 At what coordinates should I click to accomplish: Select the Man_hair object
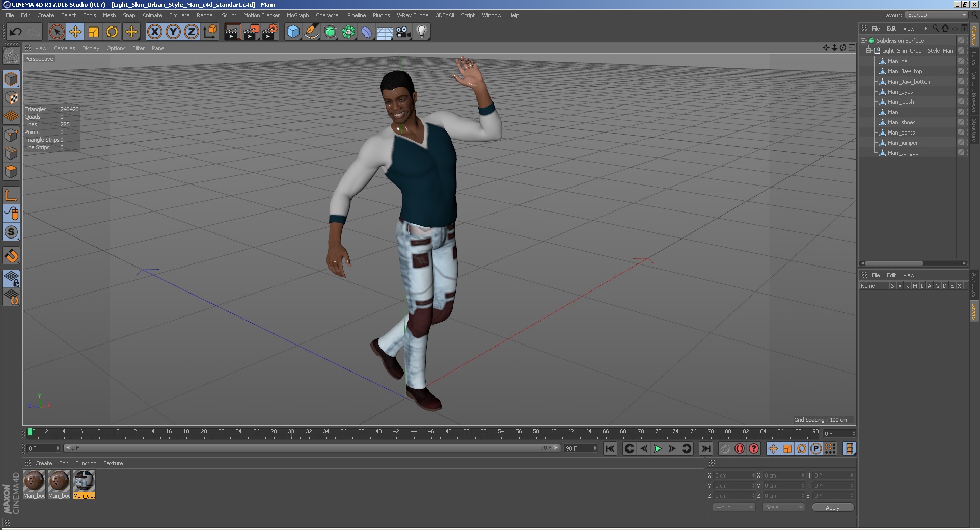pos(899,61)
